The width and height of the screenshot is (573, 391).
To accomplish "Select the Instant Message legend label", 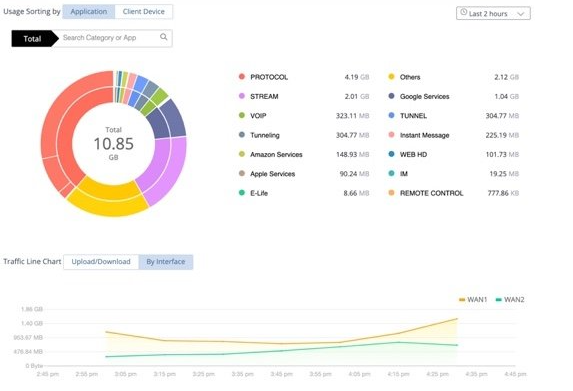I will click(425, 135).
